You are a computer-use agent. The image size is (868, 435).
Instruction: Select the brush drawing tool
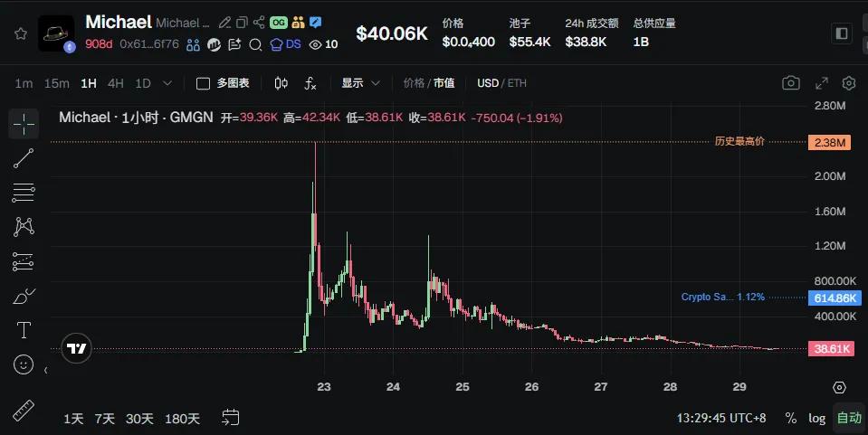click(24, 296)
